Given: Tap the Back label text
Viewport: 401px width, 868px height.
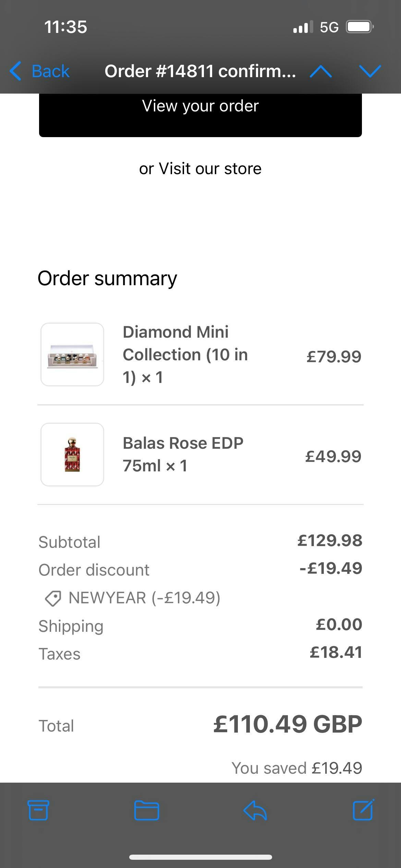Looking at the screenshot, I should [51, 71].
